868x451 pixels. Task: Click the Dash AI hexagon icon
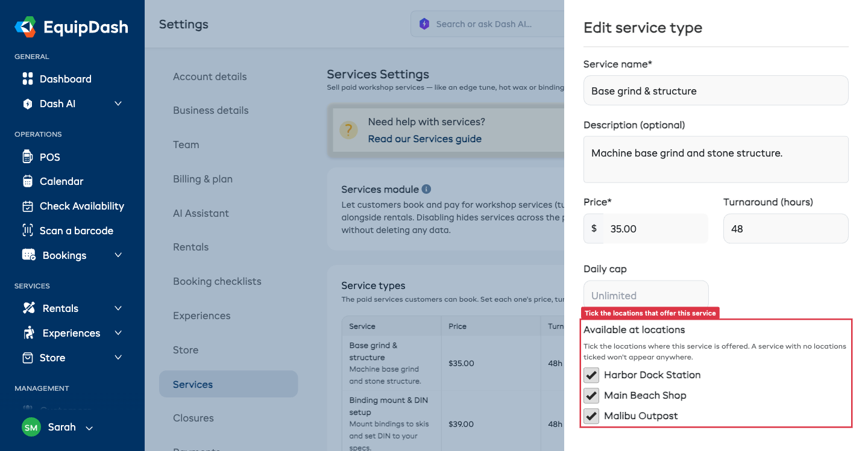click(x=27, y=104)
